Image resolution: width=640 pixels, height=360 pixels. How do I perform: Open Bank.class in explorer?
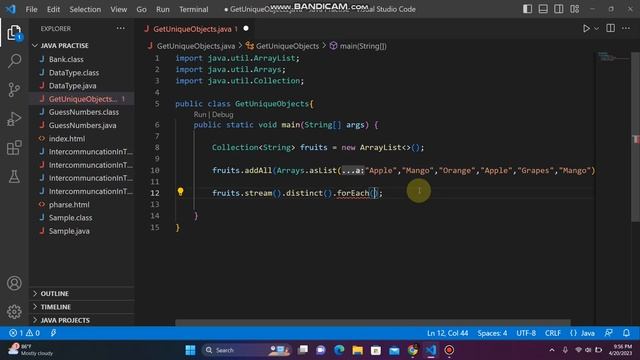66,59
